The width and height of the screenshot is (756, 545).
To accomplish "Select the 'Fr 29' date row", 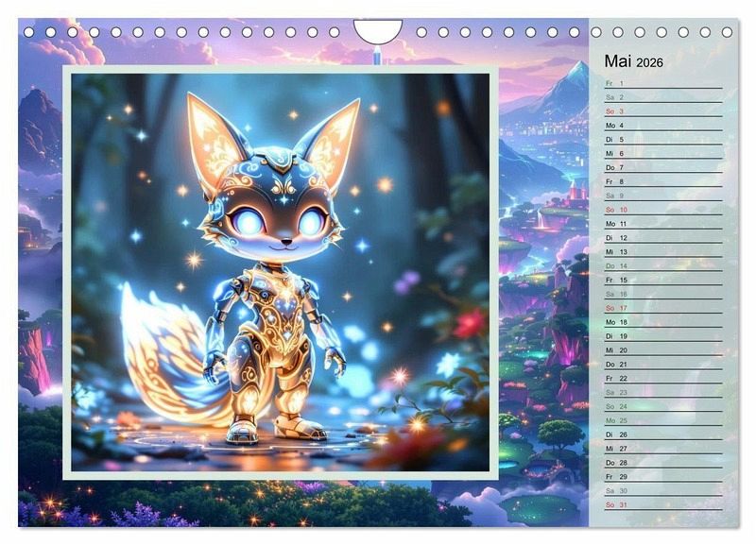I will [x=663, y=477].
